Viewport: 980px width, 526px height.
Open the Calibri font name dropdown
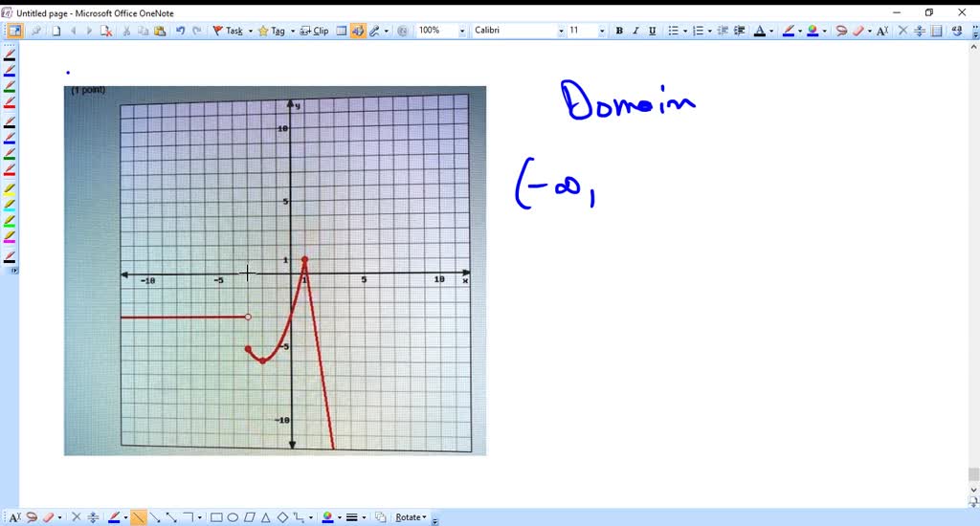561,31
